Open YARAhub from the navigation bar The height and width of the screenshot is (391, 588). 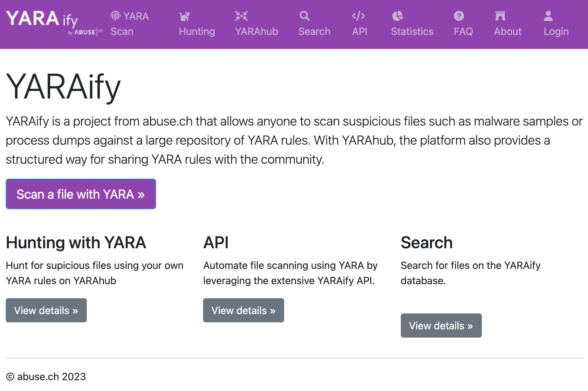pyautogui.click(x=256, y=24)
